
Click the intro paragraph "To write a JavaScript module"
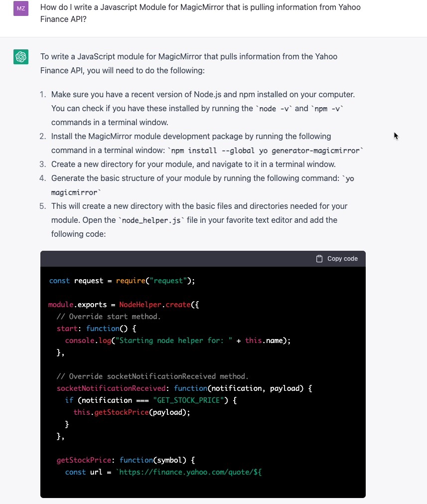(189, 63)
